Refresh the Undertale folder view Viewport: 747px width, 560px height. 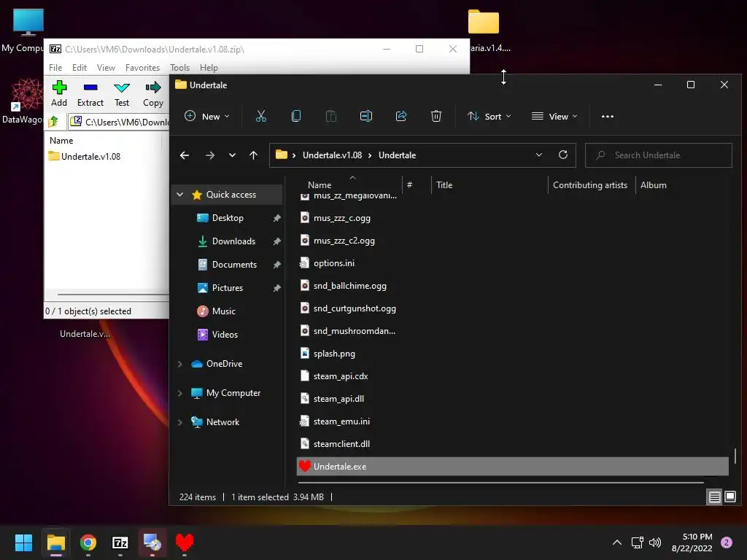pyautogui.click(x=562, y=155)
